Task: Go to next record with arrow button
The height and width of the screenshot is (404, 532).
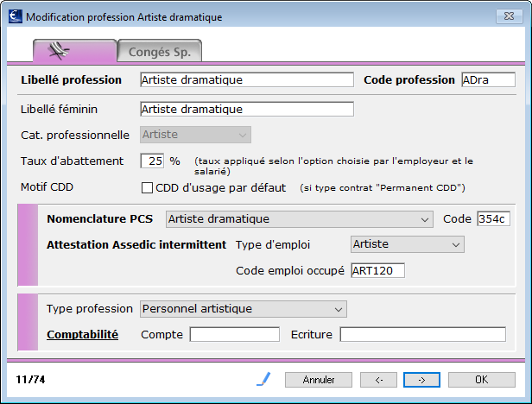Action: tap(421, 380)
